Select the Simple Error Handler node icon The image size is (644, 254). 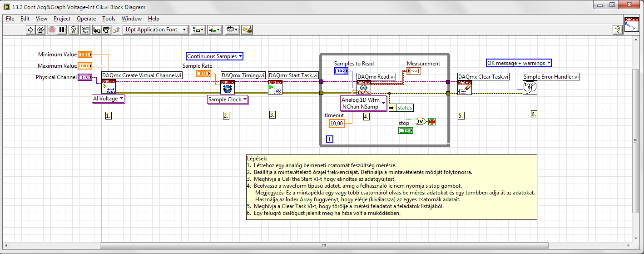[x=530, y=88]
